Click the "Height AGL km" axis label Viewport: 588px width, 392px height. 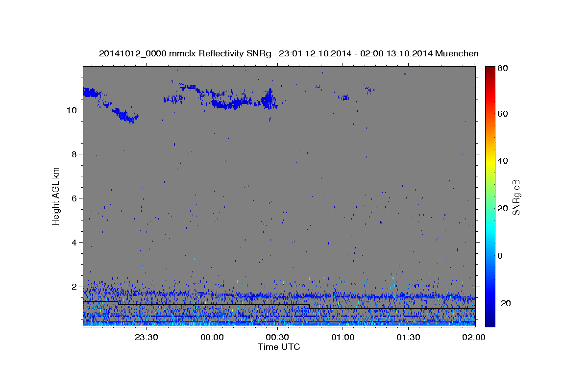[56, 196]
